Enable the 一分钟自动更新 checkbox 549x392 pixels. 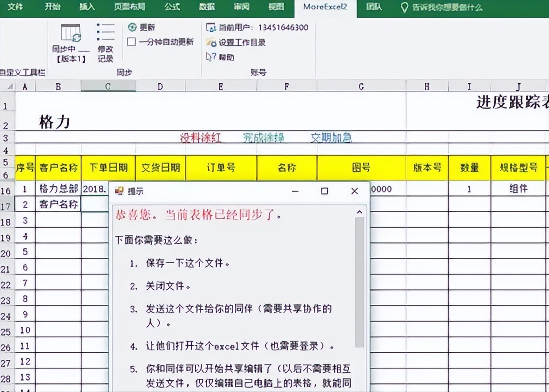point(131,41)
